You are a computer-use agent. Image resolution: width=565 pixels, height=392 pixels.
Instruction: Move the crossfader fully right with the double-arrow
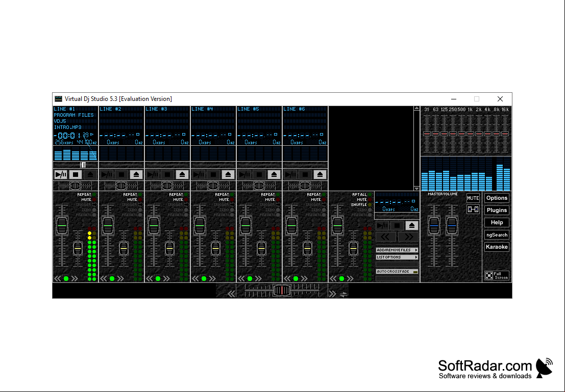pyautogui.click(x=332, y=294)
